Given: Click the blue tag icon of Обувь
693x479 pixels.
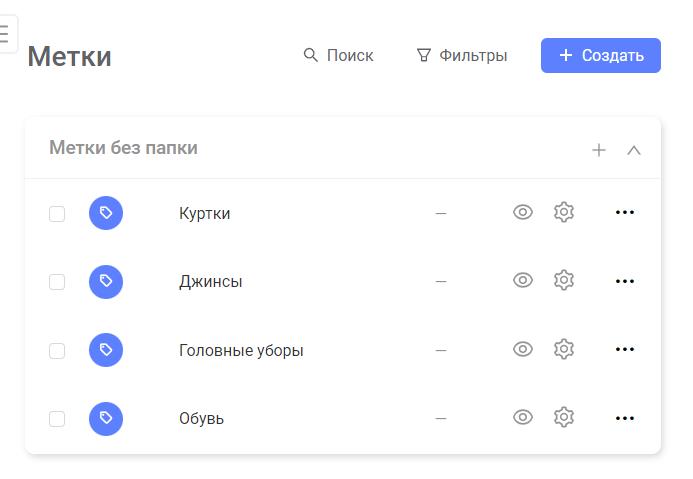Looking at the screenshot, I should (106, 418).
